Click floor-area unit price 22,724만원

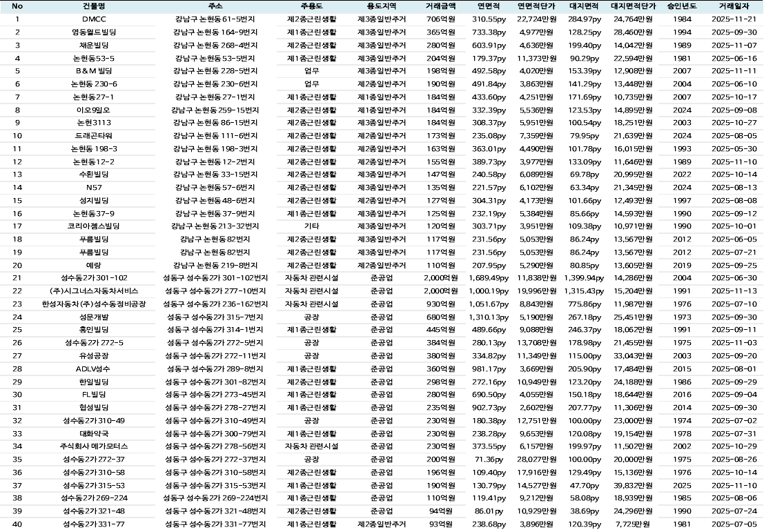536,19
